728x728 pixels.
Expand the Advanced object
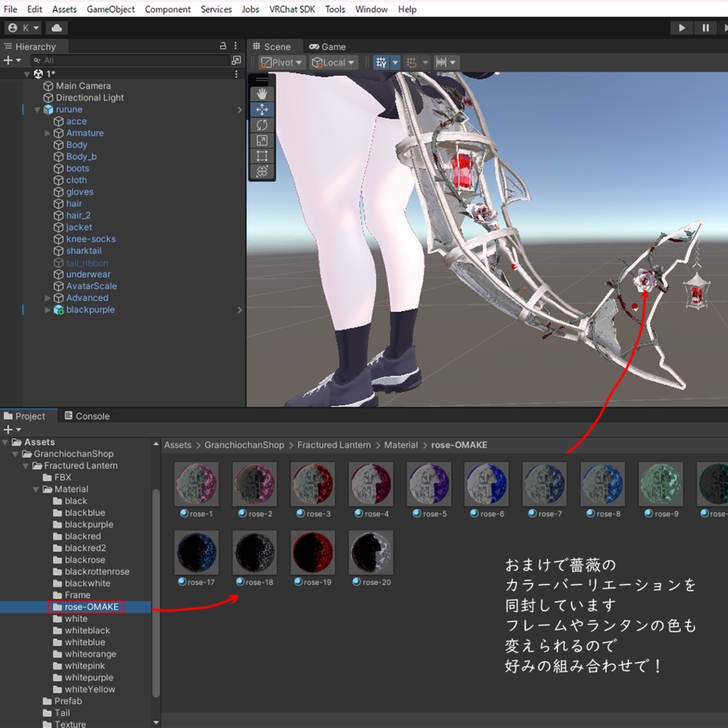point(48,298)
